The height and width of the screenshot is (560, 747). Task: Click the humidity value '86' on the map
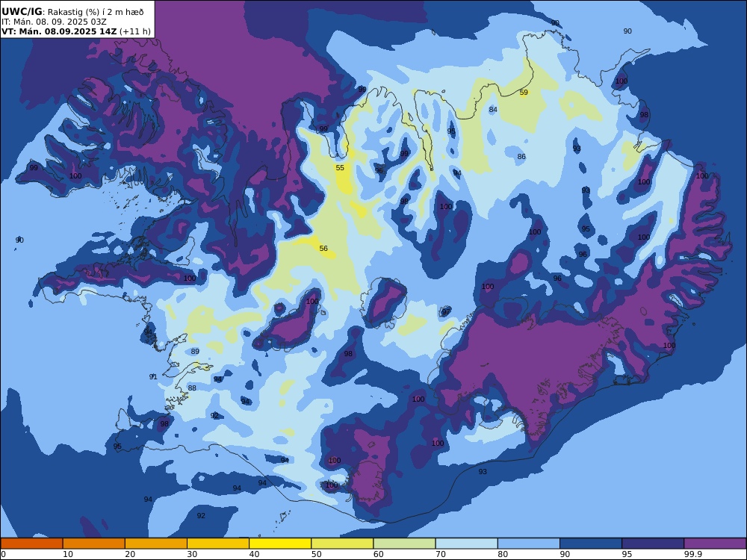[521, 156]
